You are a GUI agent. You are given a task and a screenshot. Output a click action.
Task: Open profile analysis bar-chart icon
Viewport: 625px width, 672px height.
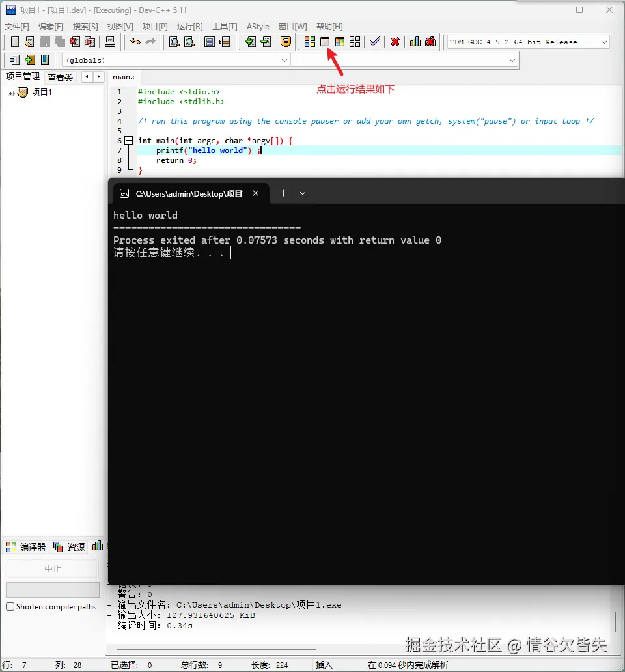(415, 42)
